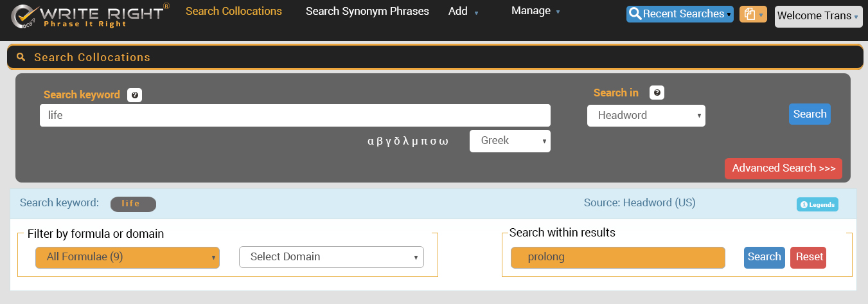Open the Select Domain dropdown
Viewport: 868px width, 304px height.
tap(331, 257)
